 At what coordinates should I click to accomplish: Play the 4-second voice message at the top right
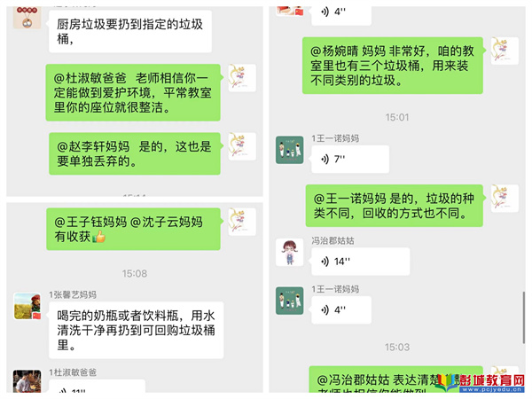click(341, 13)
